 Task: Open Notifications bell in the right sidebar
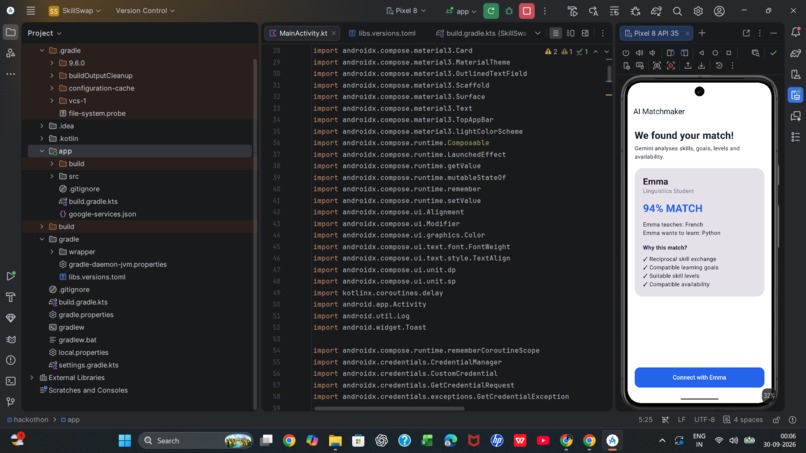795,32
